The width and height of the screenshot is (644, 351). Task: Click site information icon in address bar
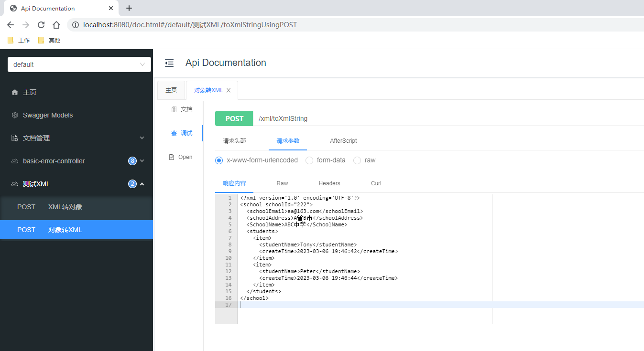tap(76, 25)
